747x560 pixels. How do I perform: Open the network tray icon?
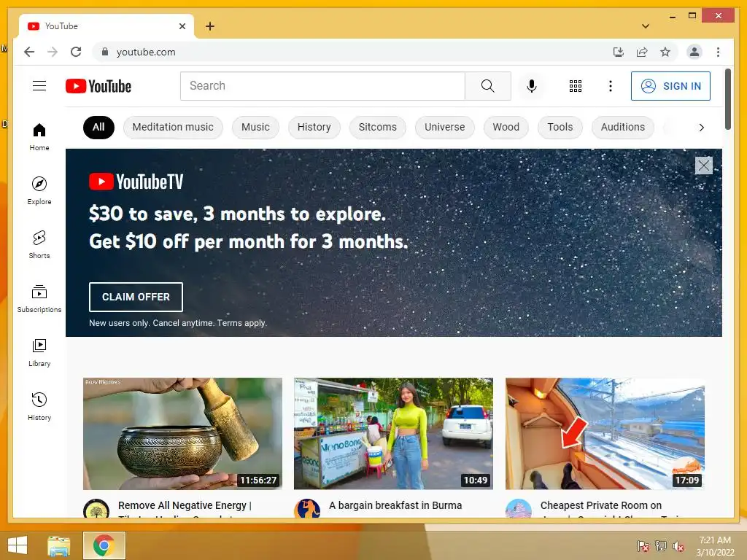[x=660, y=546]
